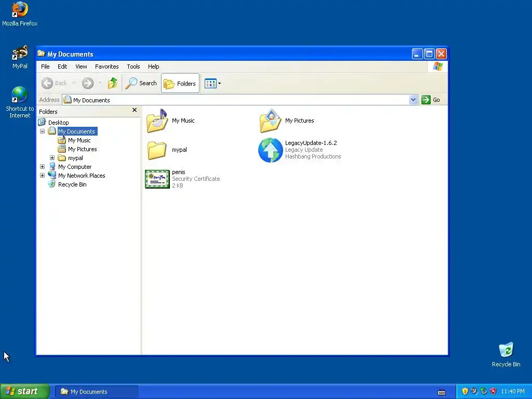The width and height of the screenshot is (532, 399).
Task: Open the Edit menu
Action: tap(62, 66)
